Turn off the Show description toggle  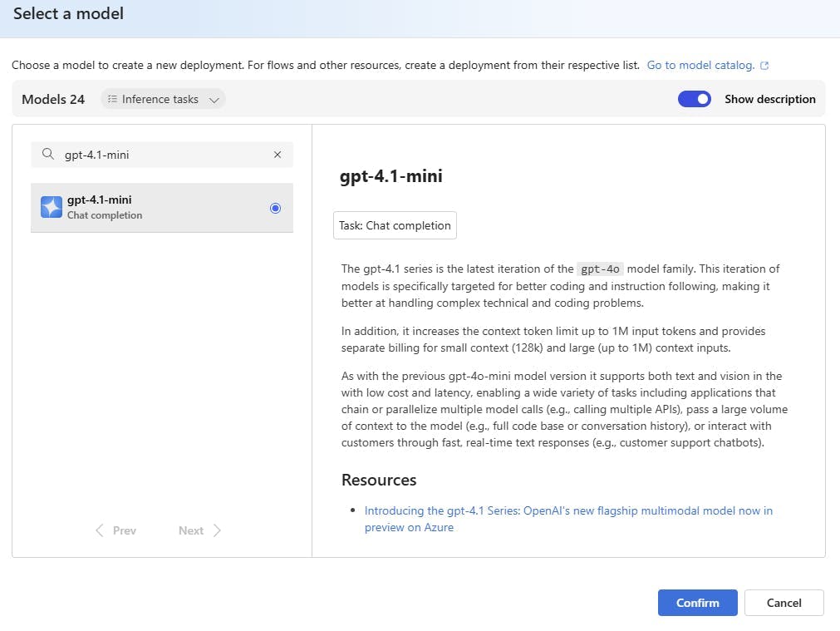click(x=695, y=99)
